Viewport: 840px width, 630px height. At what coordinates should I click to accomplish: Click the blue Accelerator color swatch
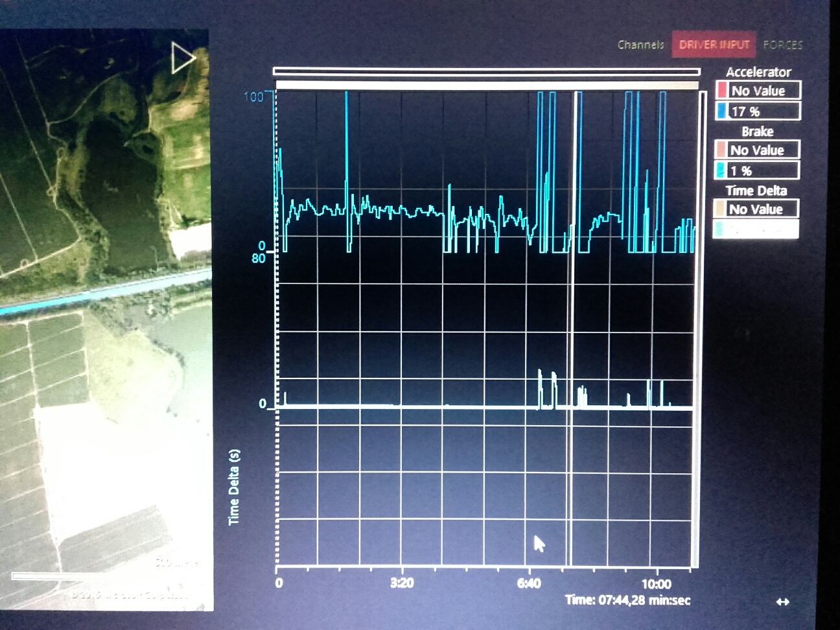(722, 111)
